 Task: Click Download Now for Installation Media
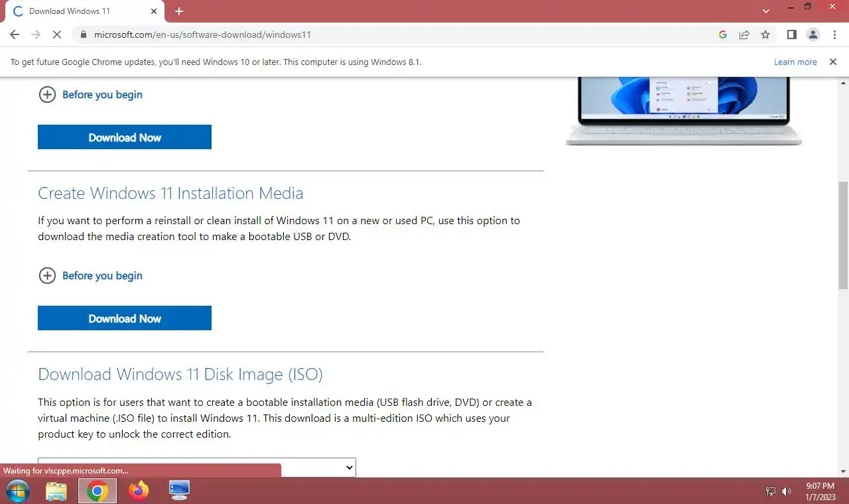click(125, 318)
